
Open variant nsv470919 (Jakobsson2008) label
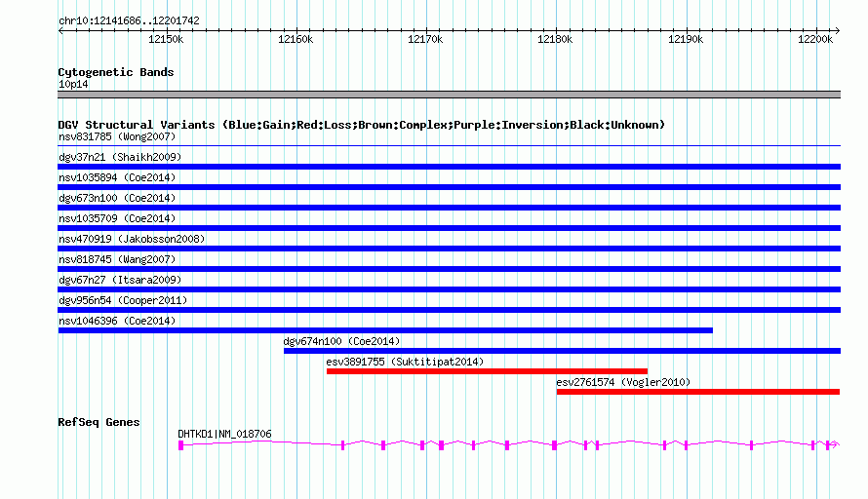point(132,239)
